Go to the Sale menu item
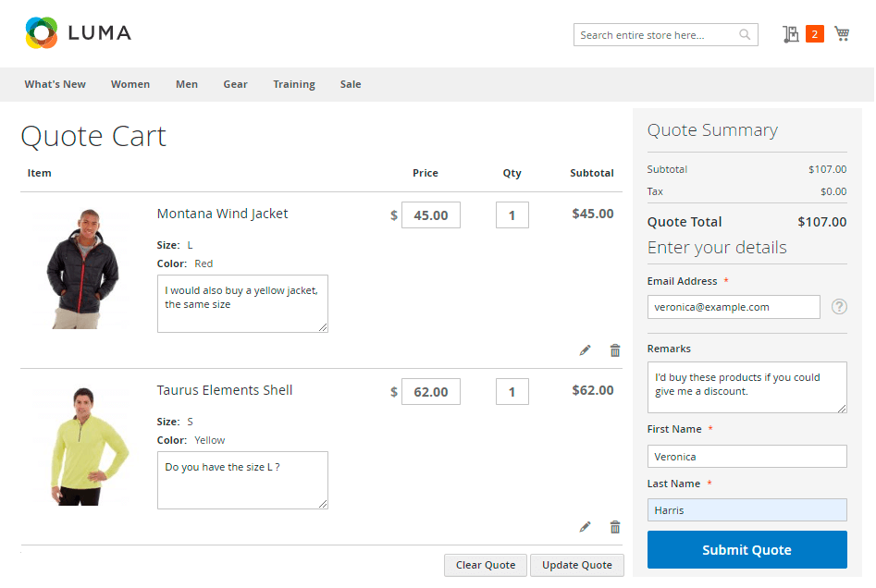This screenshot has width=876, height=588. pos(351,84)
